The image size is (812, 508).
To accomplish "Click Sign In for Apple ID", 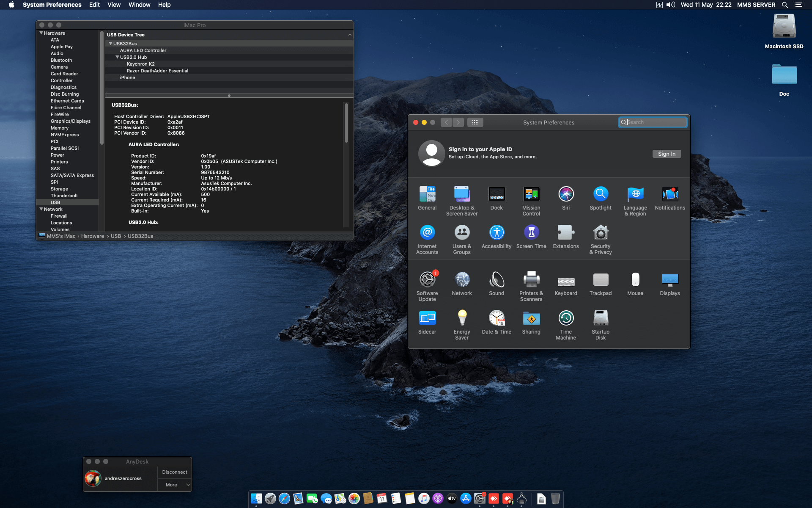I will pos(667,154).
